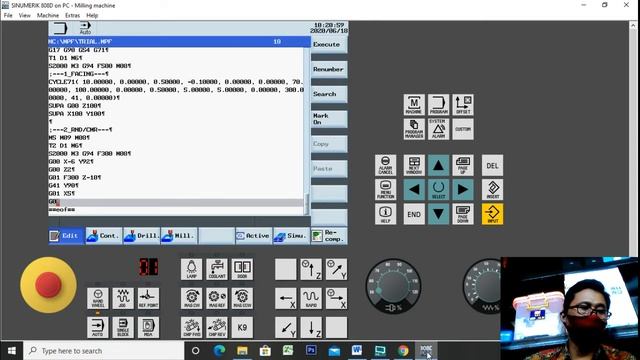Image resolution: width=640 pixels, height=360 pixels.
Task: Click the ALARM CANCEL key
Action: point(385,165)
